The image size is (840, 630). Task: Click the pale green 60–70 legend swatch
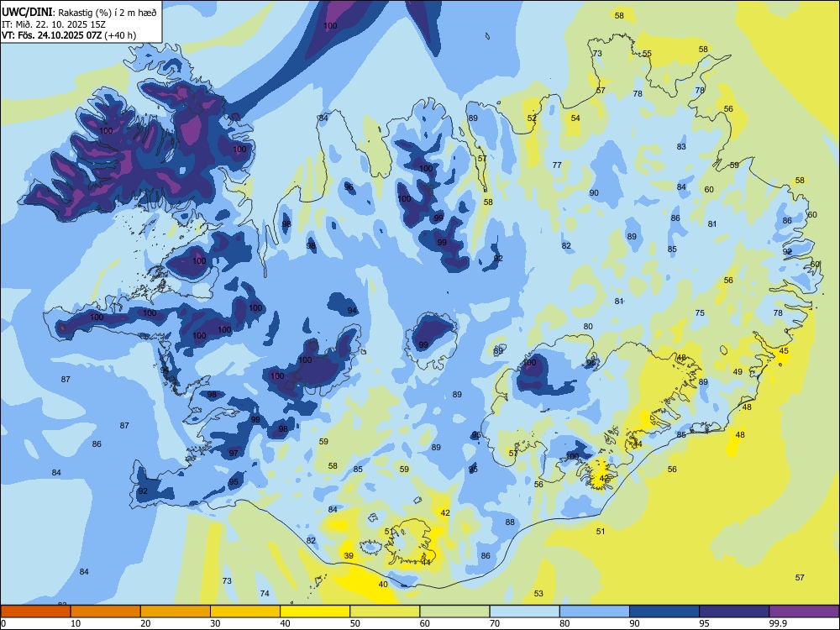pyautogui.click(x=454, y=612)
